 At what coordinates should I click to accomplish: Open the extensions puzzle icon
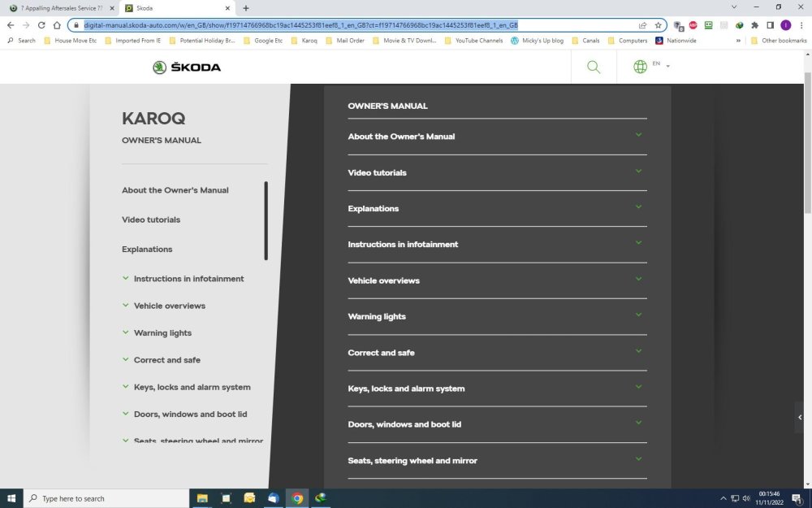coord(754,25)
